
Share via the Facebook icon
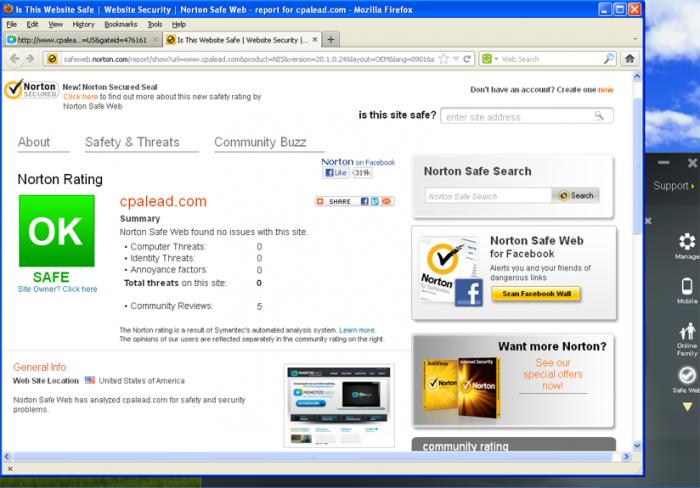365,201
